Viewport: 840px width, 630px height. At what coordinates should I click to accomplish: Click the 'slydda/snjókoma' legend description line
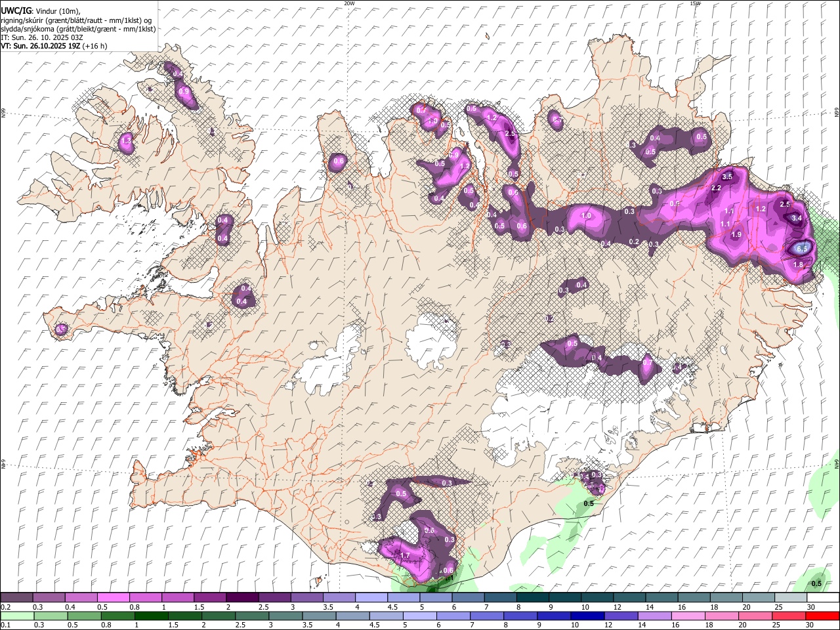click(79, 29)
